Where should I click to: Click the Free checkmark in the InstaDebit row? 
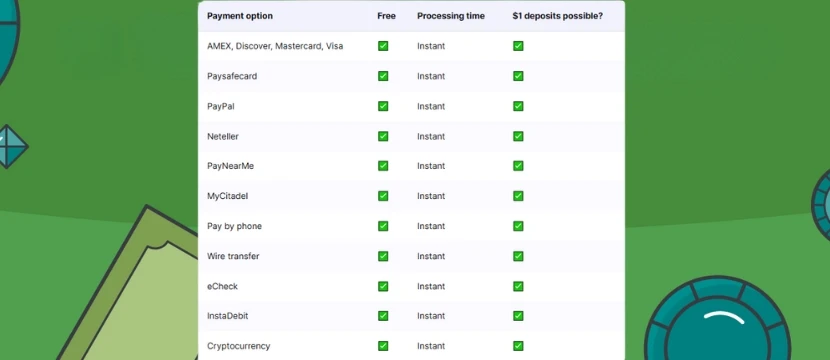tap(383, 316)
